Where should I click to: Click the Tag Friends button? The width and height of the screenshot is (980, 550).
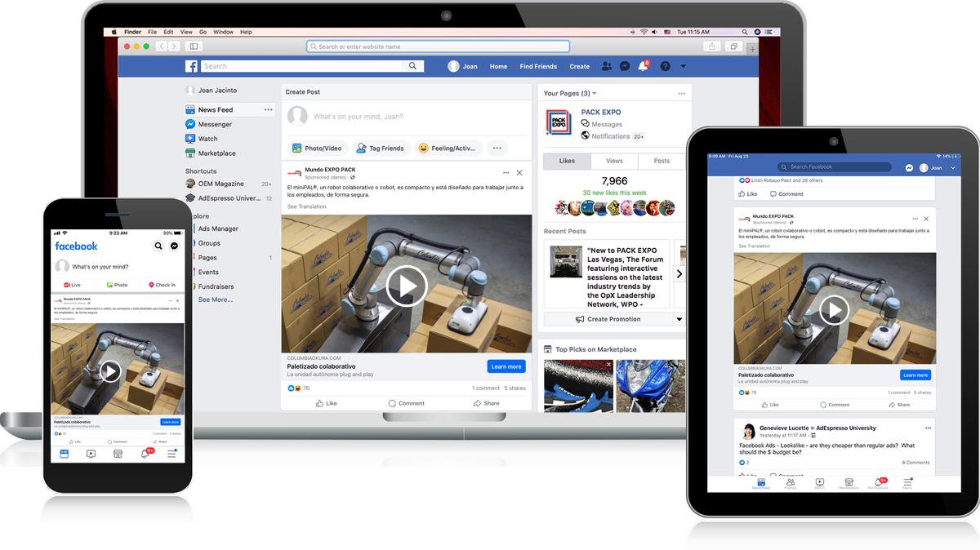tap(381, 148)
